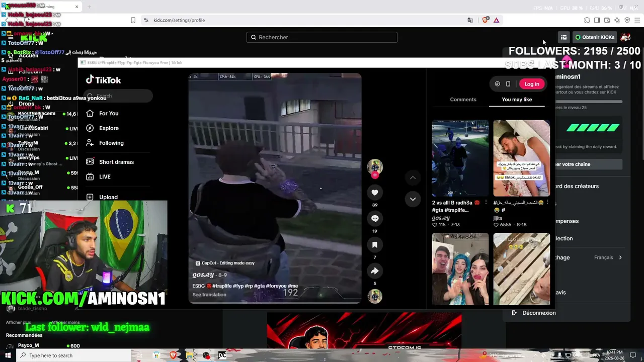Click the Recommandées heading
644x362 pixels.
(x=24, y=335)
